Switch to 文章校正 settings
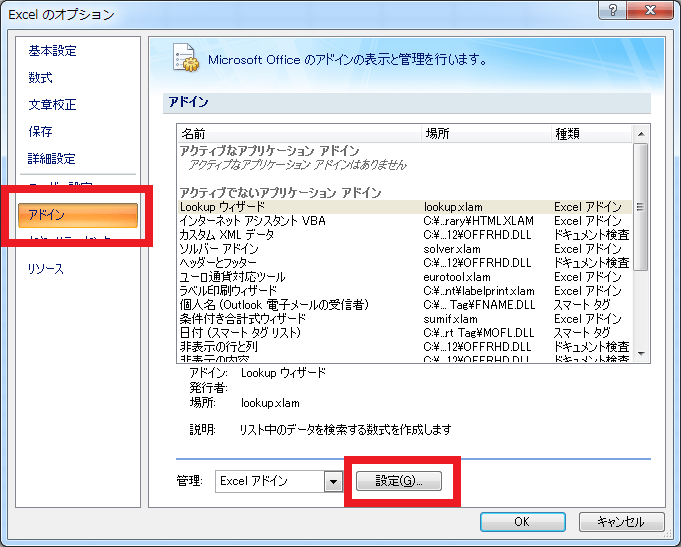Screen dimensions: 681x547 coord(51,105)
